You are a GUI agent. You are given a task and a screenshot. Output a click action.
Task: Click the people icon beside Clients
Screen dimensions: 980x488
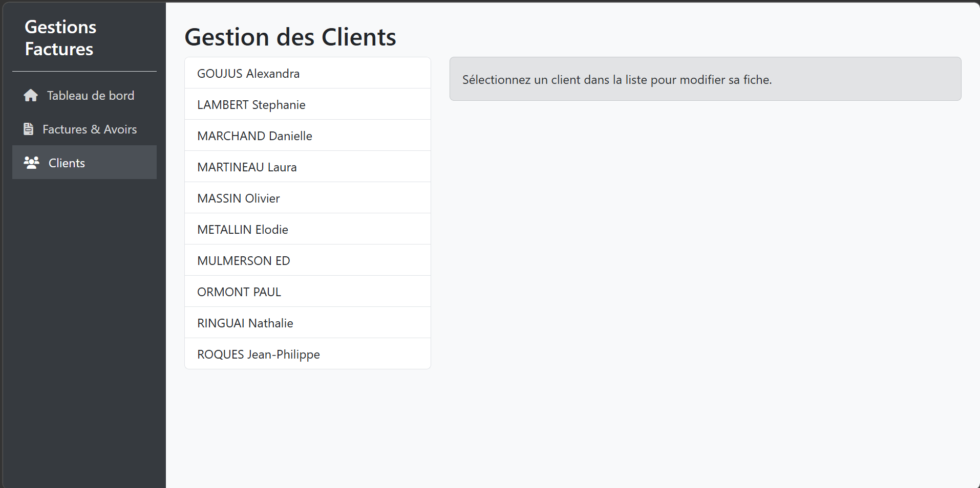click(31, 163)
